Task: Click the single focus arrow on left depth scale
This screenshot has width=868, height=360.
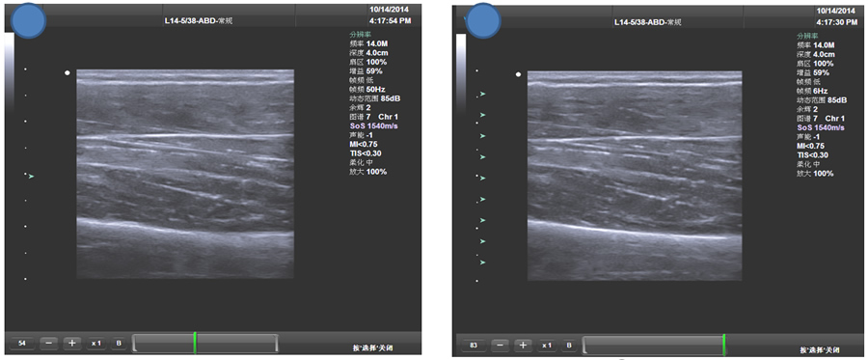Action: point(32,176)
